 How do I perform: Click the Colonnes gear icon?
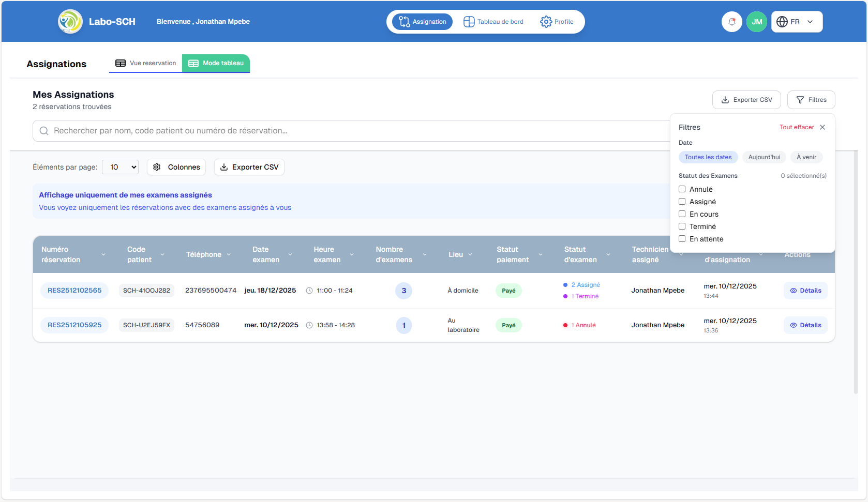pos(157,167)
